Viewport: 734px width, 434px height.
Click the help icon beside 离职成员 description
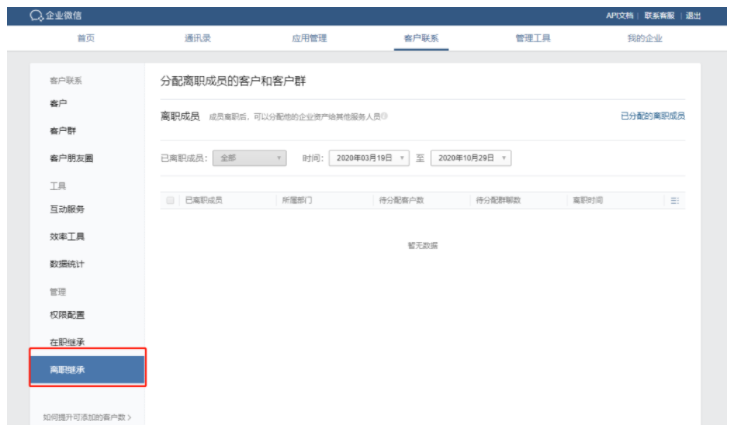click(384, 116)
